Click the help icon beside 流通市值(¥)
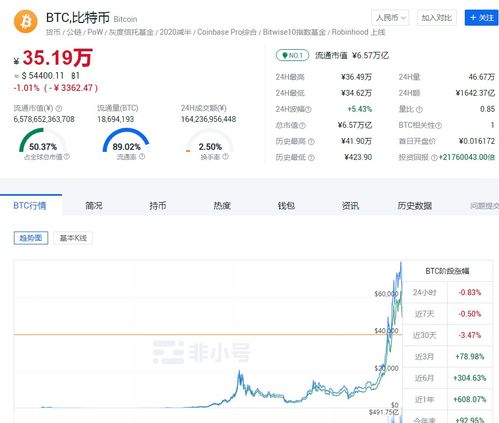Viewport: 499px width, 423px height. click(x=59, y=108)
